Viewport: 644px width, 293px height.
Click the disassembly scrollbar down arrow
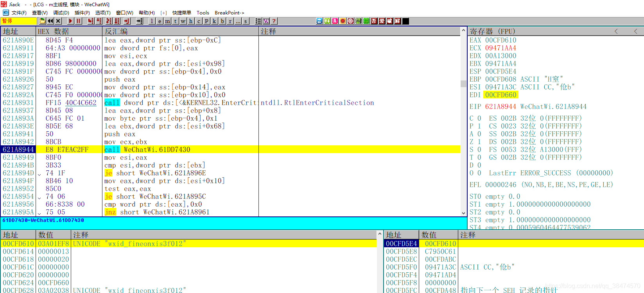click(x=463, y=213)
